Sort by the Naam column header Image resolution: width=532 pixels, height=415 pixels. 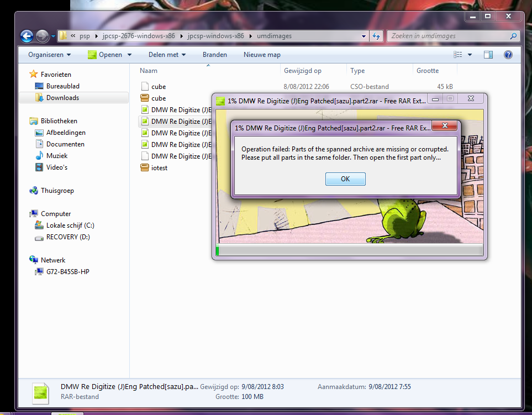click(149, 71)
